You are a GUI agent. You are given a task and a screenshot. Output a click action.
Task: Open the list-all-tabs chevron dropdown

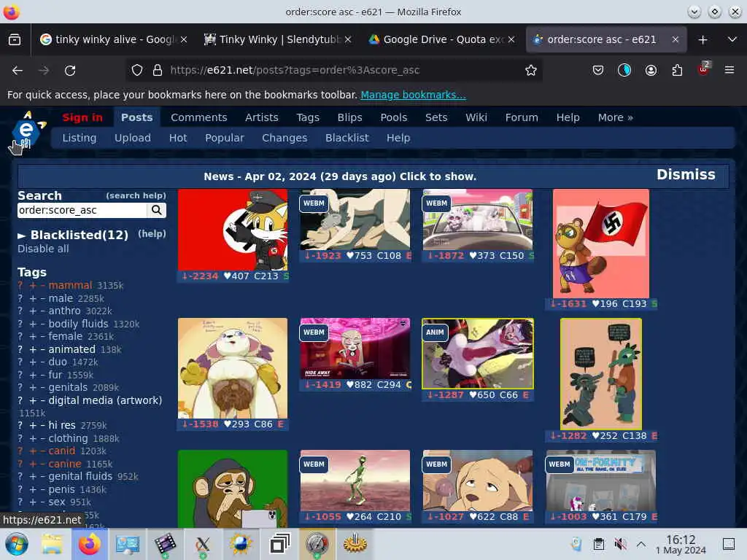pyautogui.click(x=732, y=39)
